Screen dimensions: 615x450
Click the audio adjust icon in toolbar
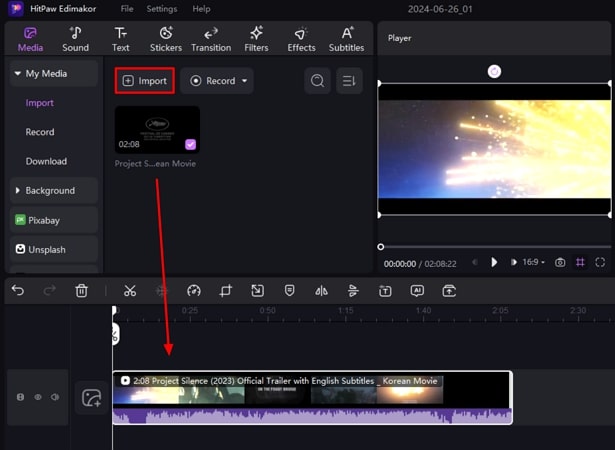pyautogui.click(x=353, y=291)
